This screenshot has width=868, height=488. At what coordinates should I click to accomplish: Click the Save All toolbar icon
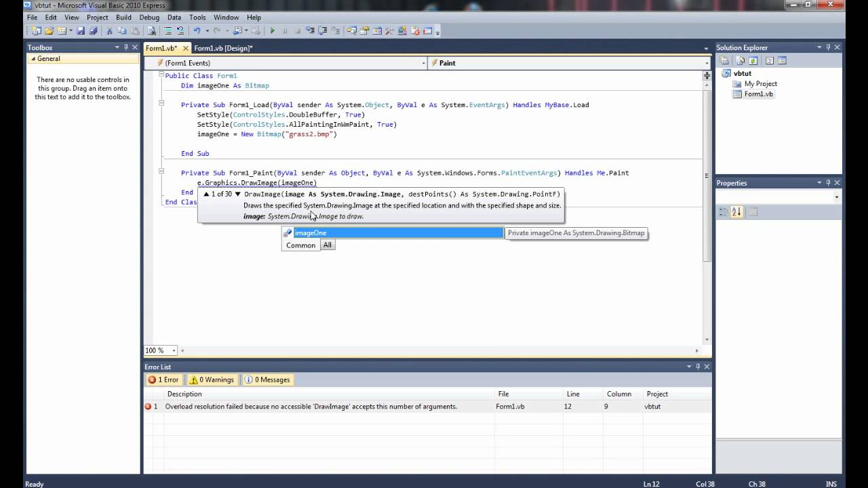[93, 30]
